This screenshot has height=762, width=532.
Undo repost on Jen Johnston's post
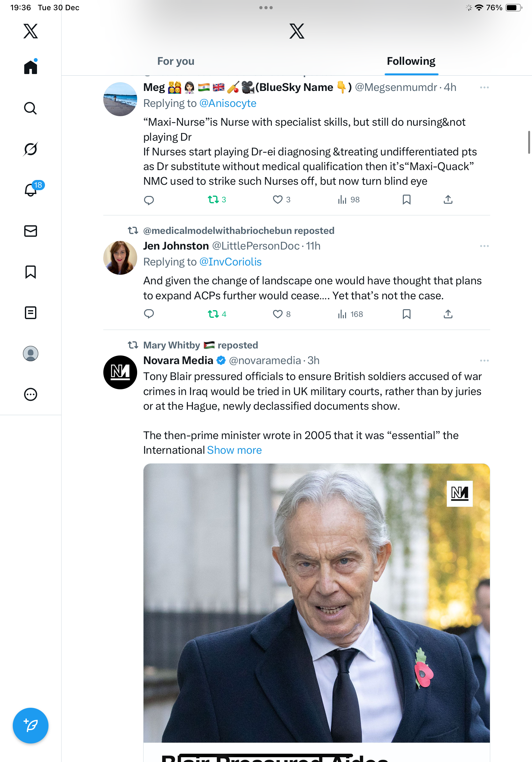tap(213, 314)
